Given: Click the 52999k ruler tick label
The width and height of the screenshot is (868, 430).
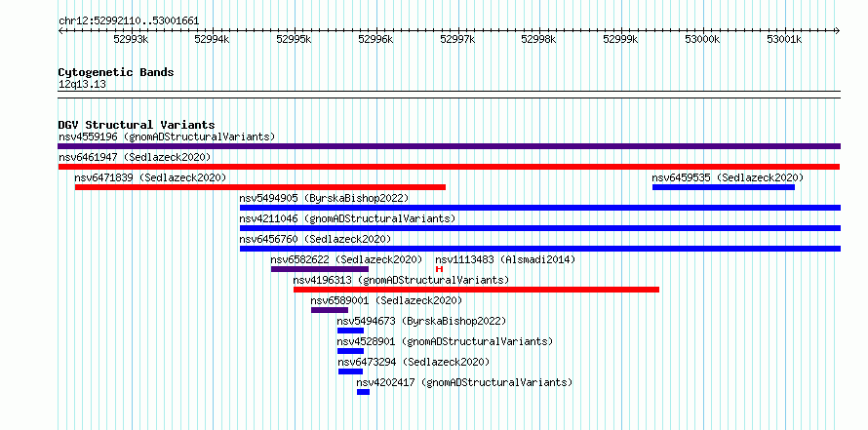Looking at the screenshot, I should (620, 39).
